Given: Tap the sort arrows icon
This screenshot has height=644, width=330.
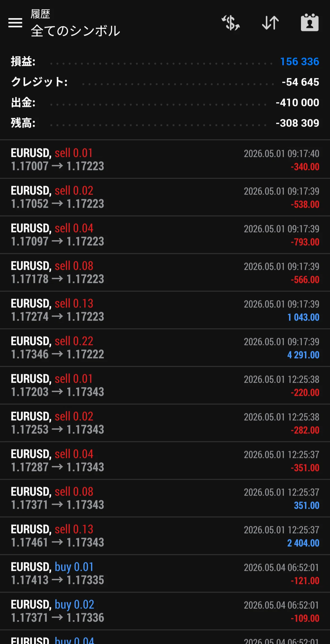Looking at the screenshot, I should click(x=270, y=23).
